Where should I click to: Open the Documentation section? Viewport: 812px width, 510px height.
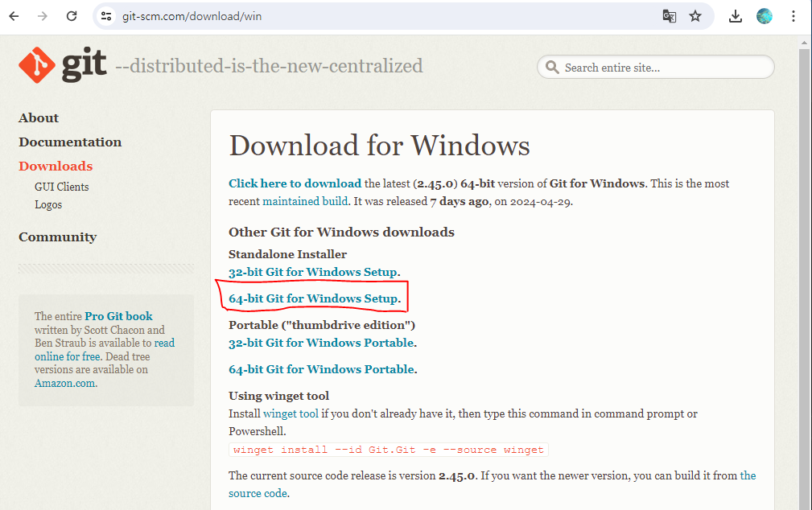[70, 142]
